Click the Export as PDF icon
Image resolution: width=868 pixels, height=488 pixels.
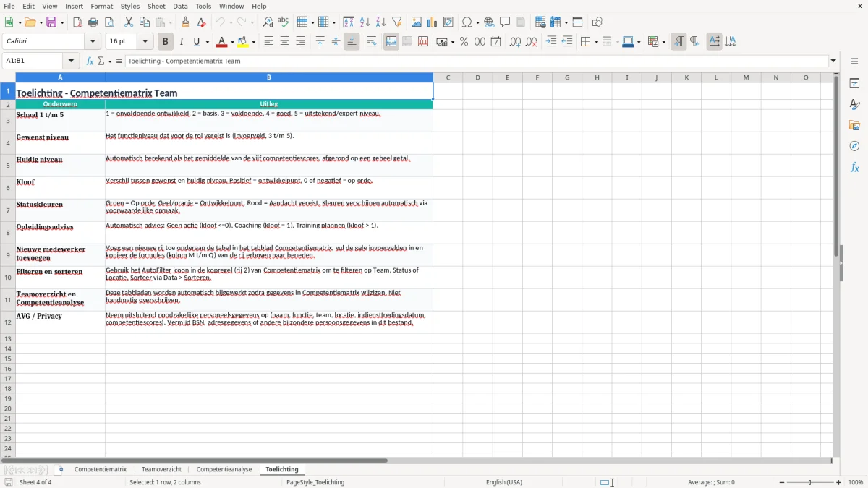[x=77, y=22]
